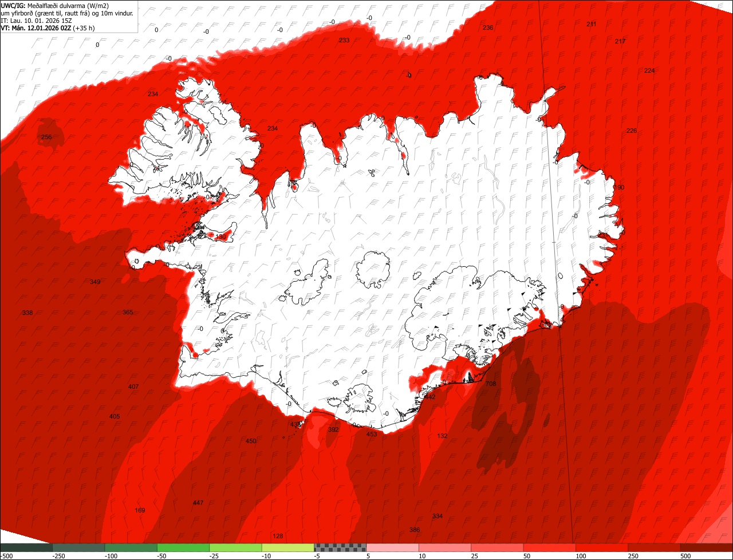
Task: Click the '-100' legend label
Action: pos(111,556)
